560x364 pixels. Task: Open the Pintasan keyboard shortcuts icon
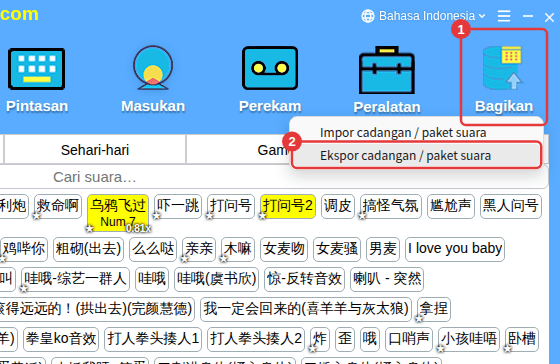tap(36, 69)
